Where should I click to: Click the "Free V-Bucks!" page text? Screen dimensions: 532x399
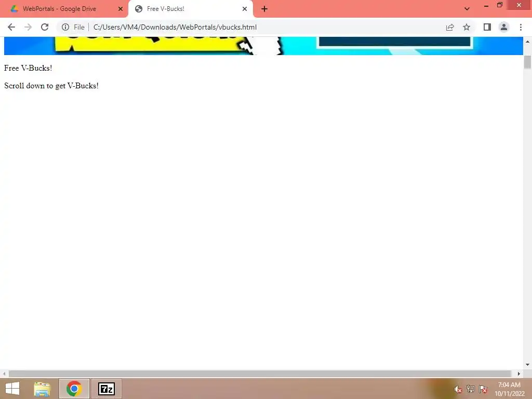click(28, 68)
